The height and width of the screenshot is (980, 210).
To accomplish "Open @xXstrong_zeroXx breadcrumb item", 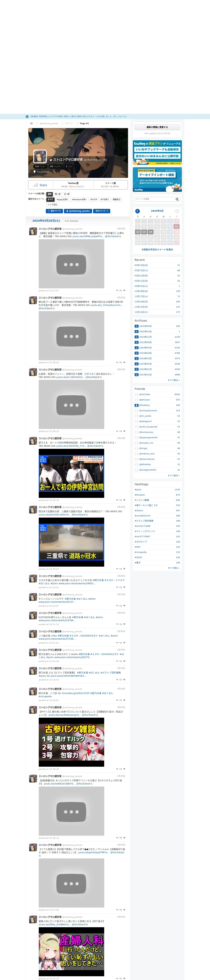I will coord(49,123).
